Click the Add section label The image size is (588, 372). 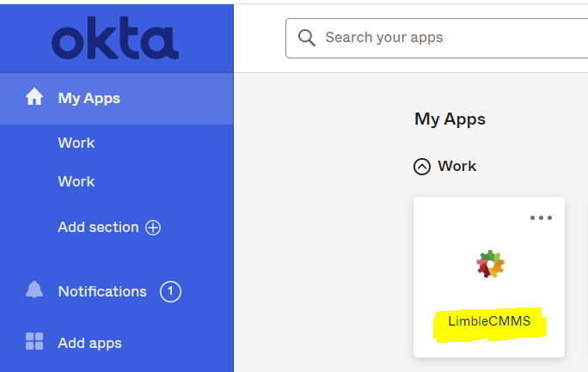(x=98, y=227)
